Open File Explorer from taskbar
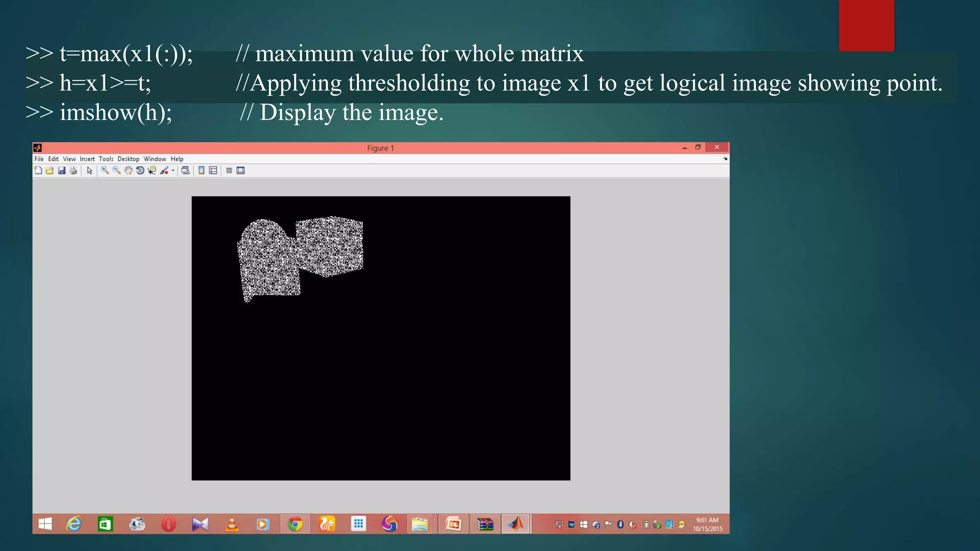Screen dimensions: 980x551 pos(420,524)
